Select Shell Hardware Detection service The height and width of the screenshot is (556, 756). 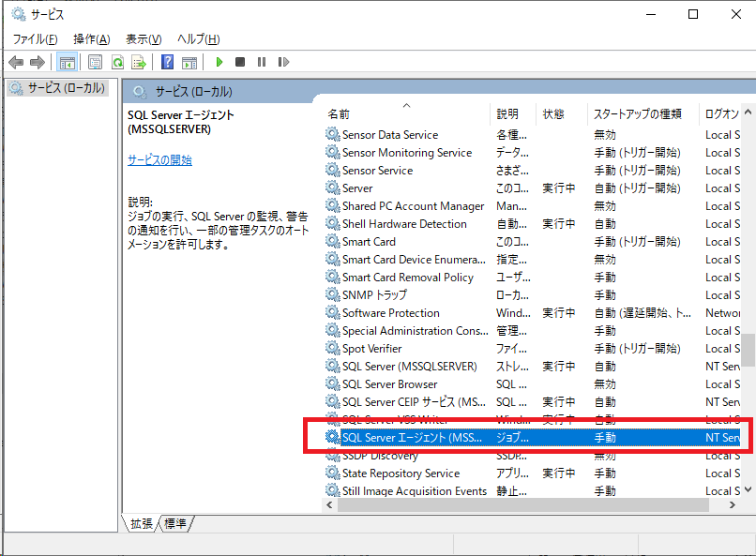[x=532, y=224]
